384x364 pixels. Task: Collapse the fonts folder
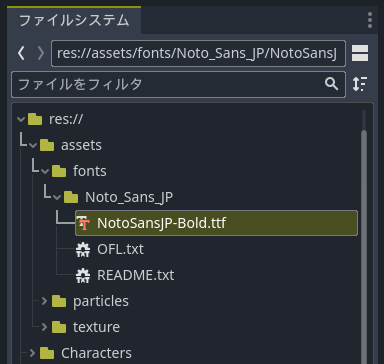click(x=45, y=171)
